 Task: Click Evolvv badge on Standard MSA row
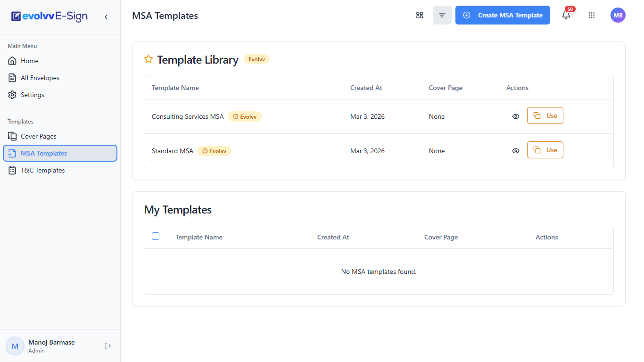pyautogui.click(x=214, y=151)
